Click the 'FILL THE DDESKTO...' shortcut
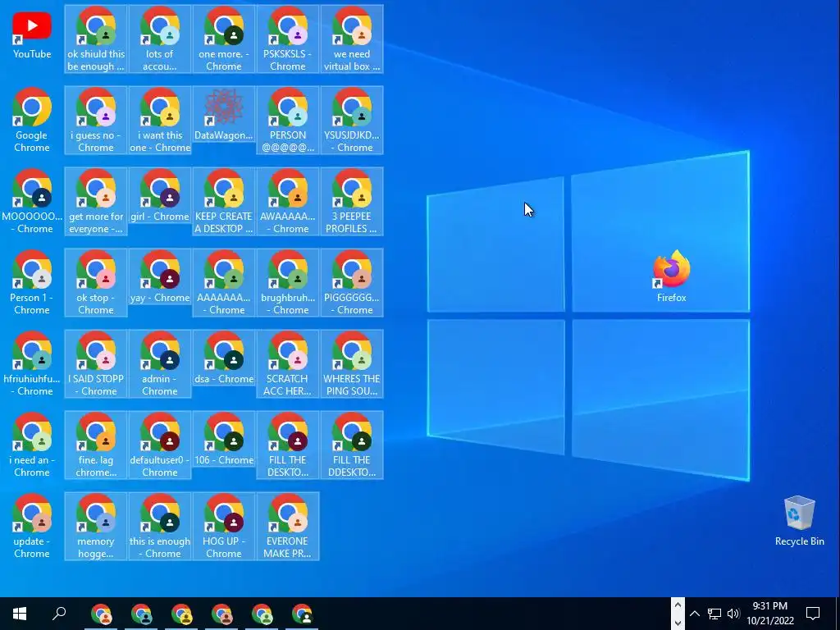 (x=351, y=445)
